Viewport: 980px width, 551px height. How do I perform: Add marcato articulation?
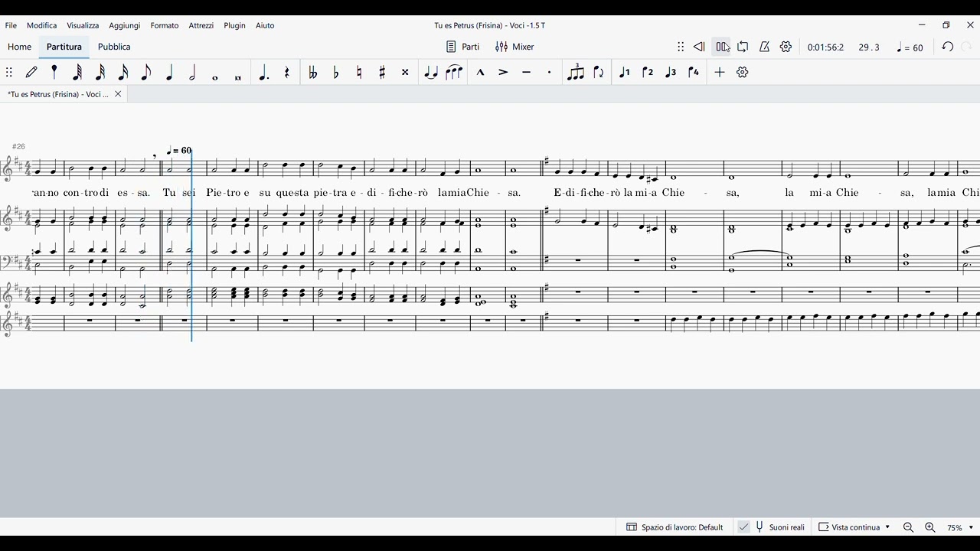[x=480, y=72]
